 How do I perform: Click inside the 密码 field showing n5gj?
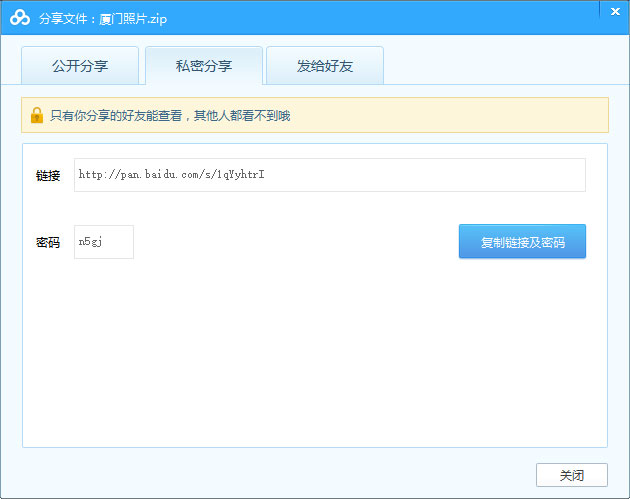pyautogui.click(x=104, y=242)
